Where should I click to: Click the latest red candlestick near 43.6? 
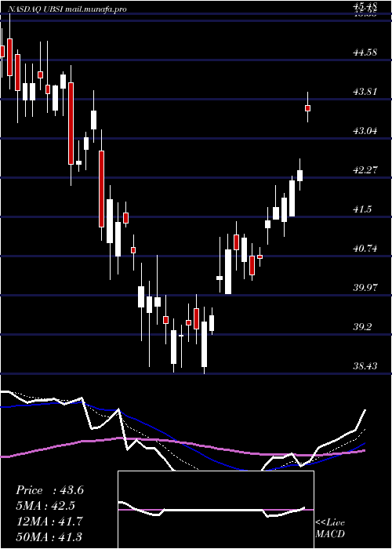(307, 108)
